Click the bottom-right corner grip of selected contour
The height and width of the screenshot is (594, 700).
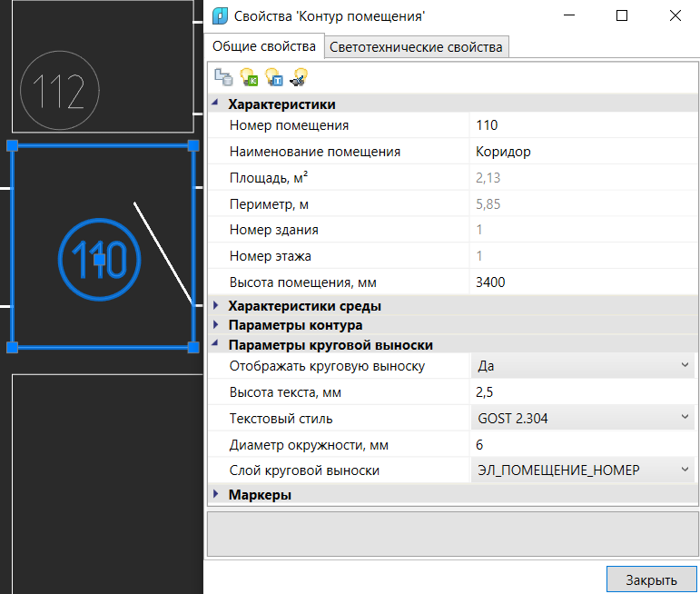pyautogui.click(x=192, y=347)
